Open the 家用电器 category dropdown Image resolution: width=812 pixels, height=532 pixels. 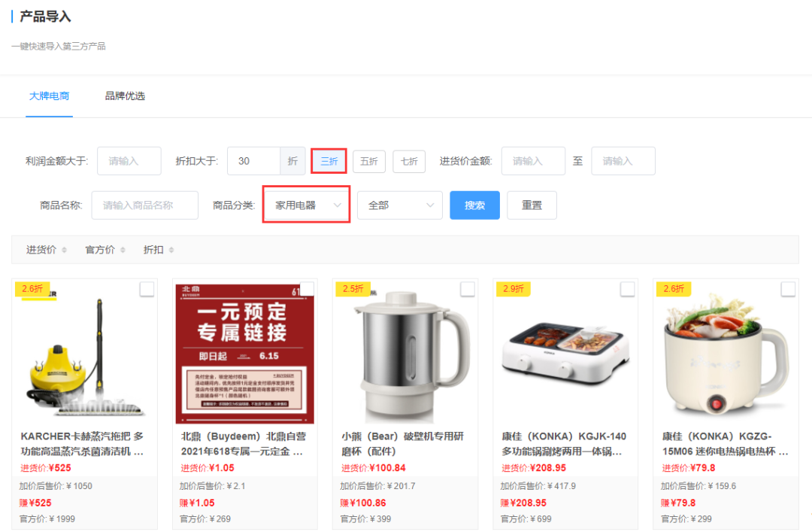[x=307, y=205]
